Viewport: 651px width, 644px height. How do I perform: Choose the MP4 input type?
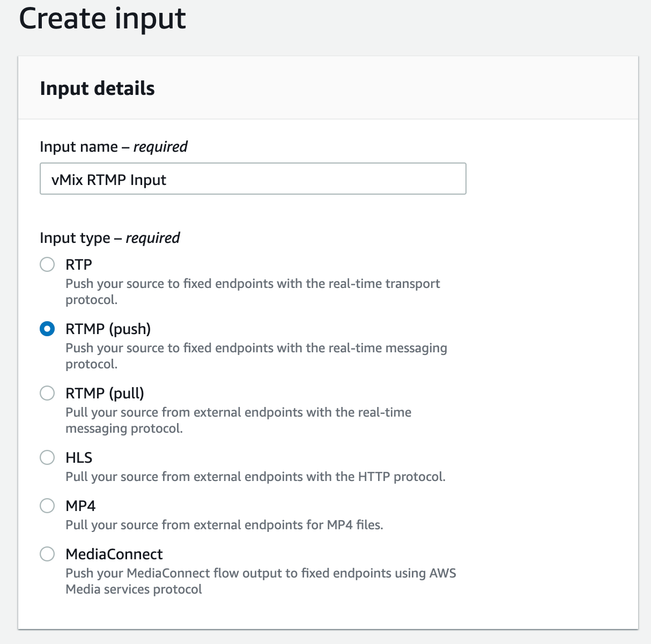click(x=47, y=506)
